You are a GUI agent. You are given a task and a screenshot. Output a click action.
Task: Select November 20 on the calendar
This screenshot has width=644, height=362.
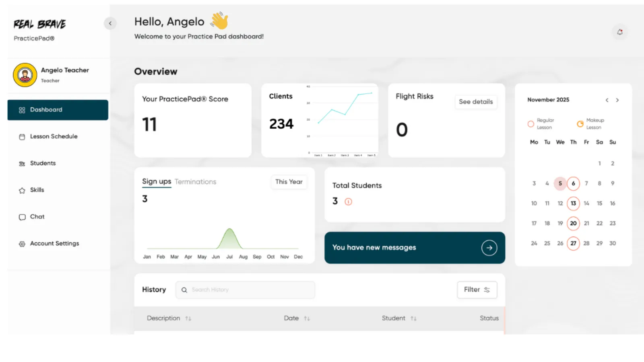click(573, 223)
